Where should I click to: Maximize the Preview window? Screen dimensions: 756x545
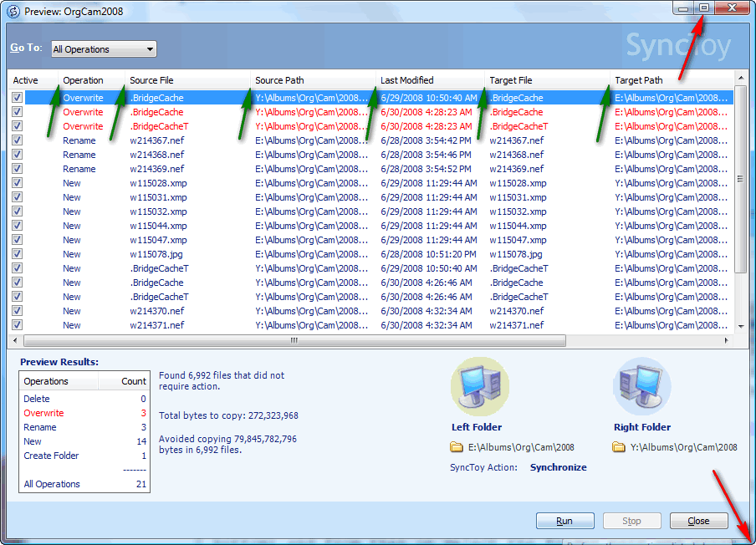(x=704, y=8)
